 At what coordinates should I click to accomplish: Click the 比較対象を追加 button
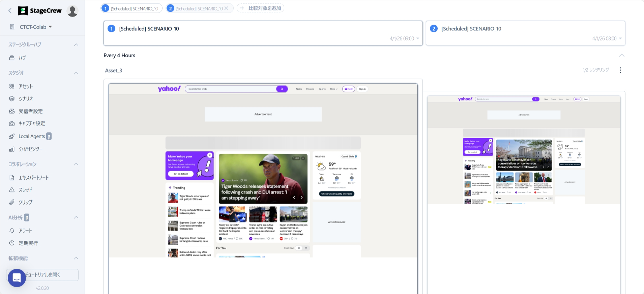pos(261,8)
